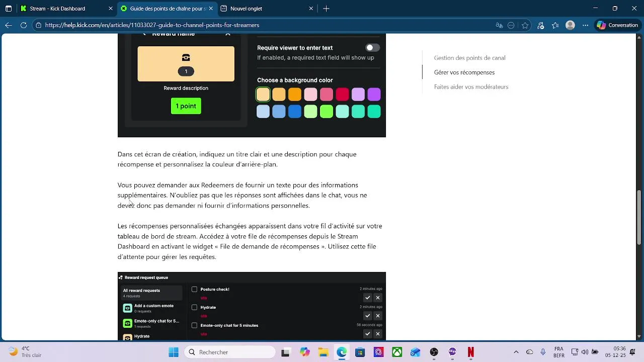The image size is (644, 362).
Task: Close the Reward name preview panel
Action: pyautogui.click(x=228, y=35)
